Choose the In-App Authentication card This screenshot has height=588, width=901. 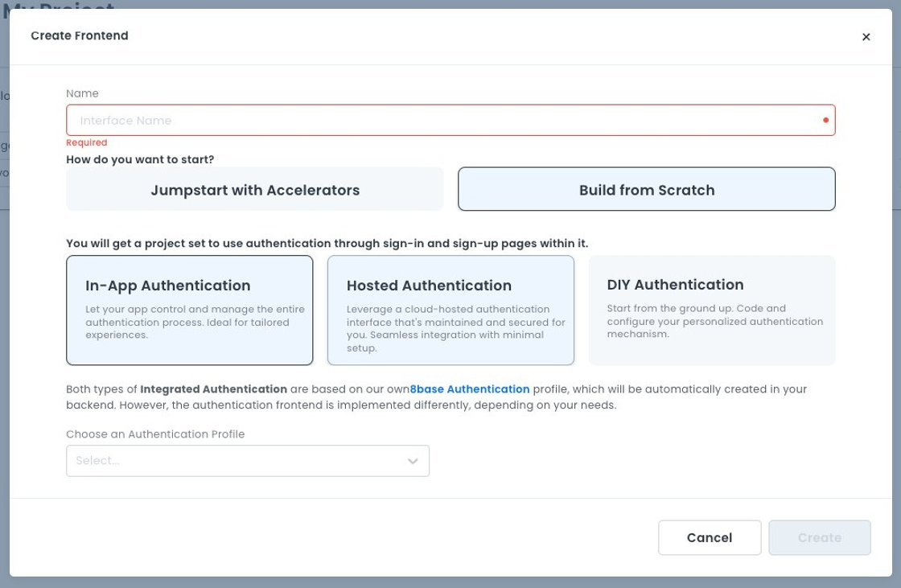point(189,310)
